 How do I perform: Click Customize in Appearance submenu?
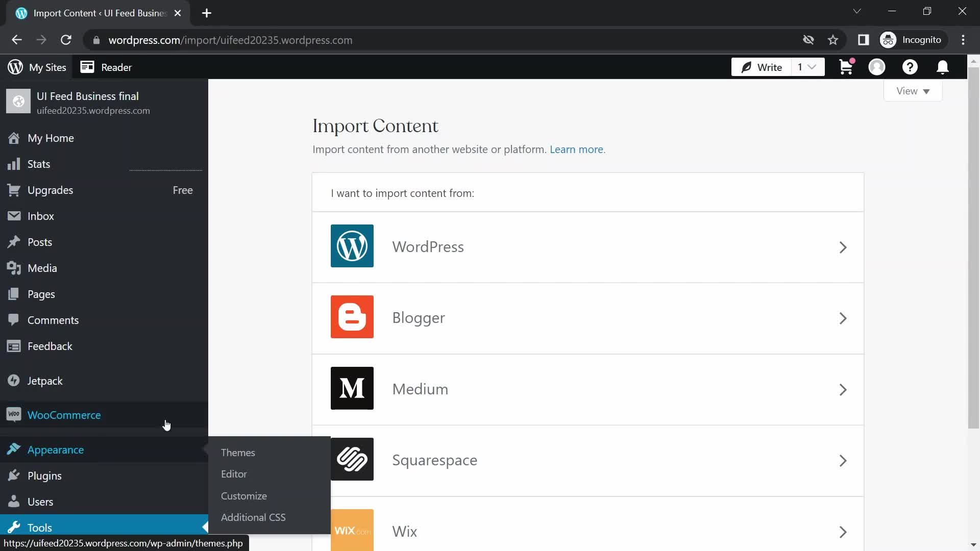(x=244, y=496)
